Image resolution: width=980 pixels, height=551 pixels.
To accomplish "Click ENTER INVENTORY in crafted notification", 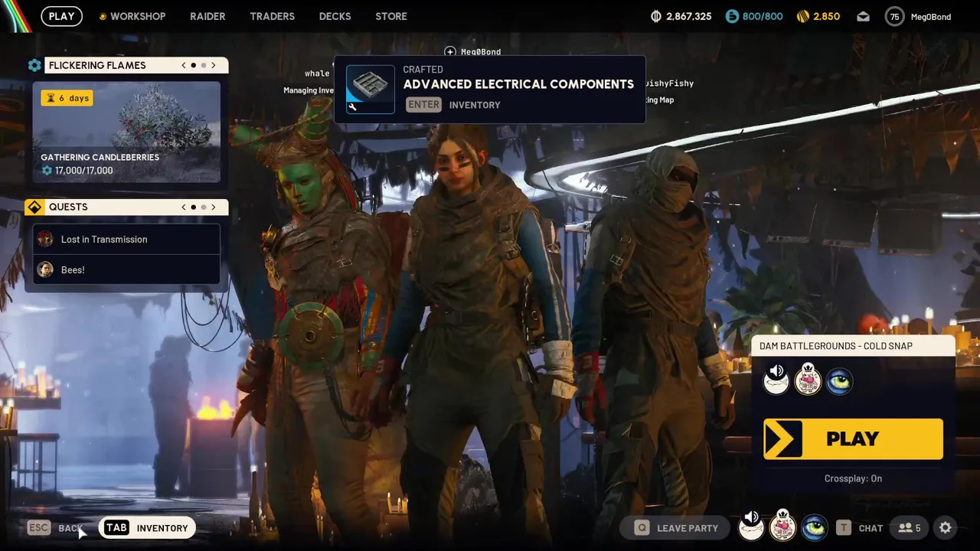I will (452, 105).
